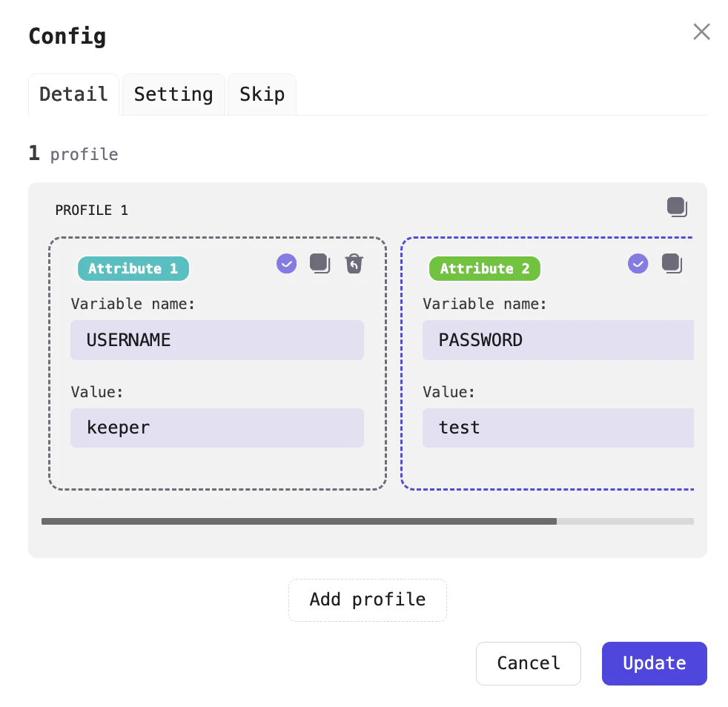The height and width of the screenshot is (707, 728).
Task: Select the Attribute 1 teal badge
Action: pyautogui.click(x=133, y=269)
